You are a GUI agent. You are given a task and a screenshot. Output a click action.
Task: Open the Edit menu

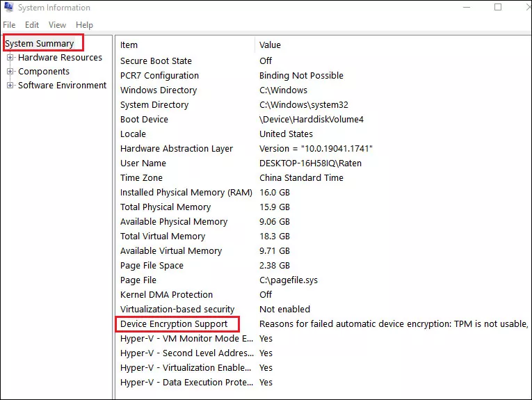point(32,25)
